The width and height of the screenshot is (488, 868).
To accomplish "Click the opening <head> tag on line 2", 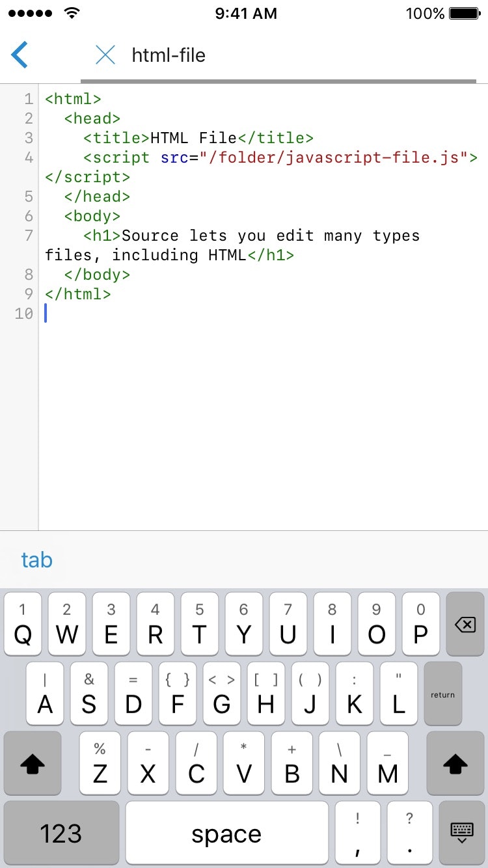I will click(x=92, y=118).
